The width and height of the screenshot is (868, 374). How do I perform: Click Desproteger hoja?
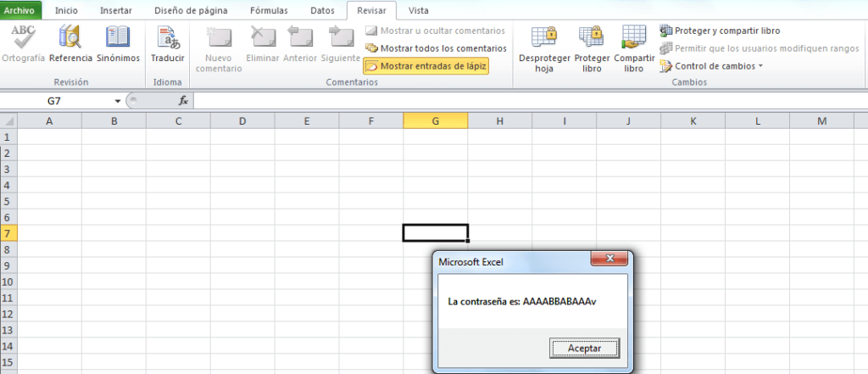544,50
